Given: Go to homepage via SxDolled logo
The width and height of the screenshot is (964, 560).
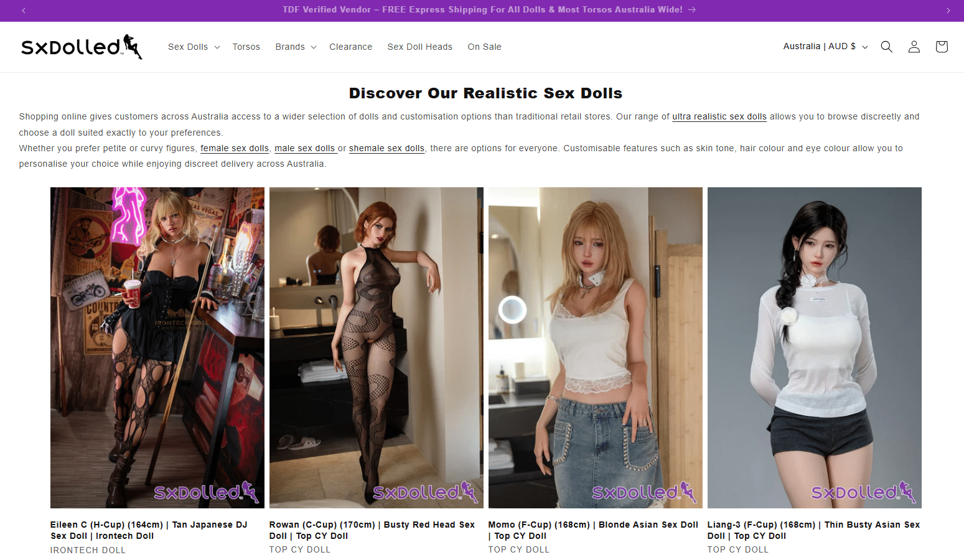Looking at the screenshot, I should tap(82, 47).
